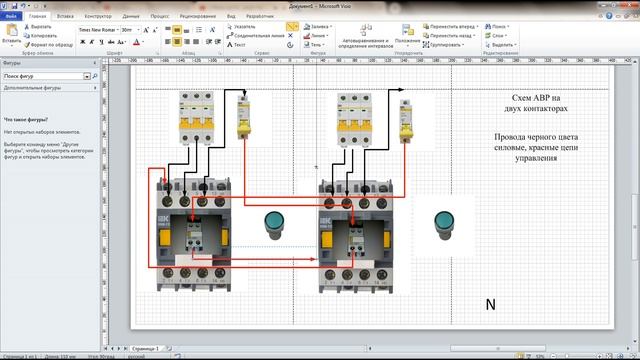Image resolution: width=640 pixels, height=360 pixels.
Task: Switch to the Данные tab
Action: [131, 16]
